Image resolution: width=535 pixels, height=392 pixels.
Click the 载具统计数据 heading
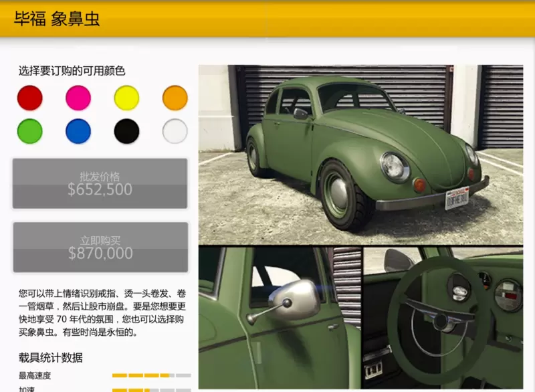51,358
